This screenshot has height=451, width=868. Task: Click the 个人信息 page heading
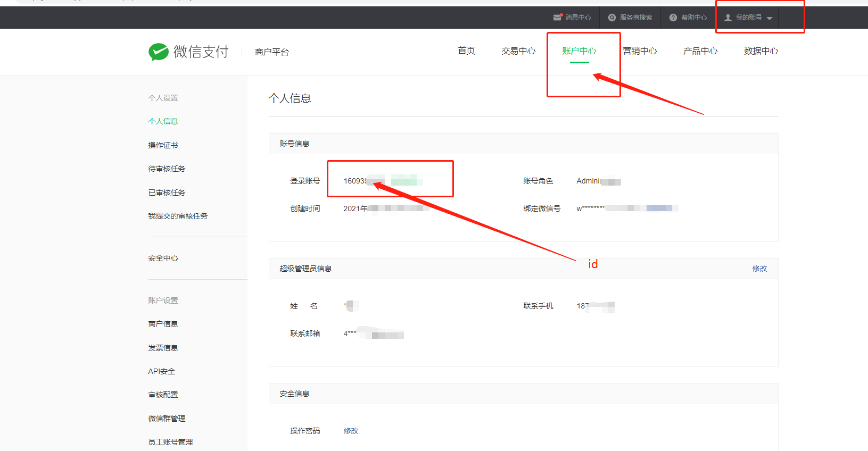[290, 98]
